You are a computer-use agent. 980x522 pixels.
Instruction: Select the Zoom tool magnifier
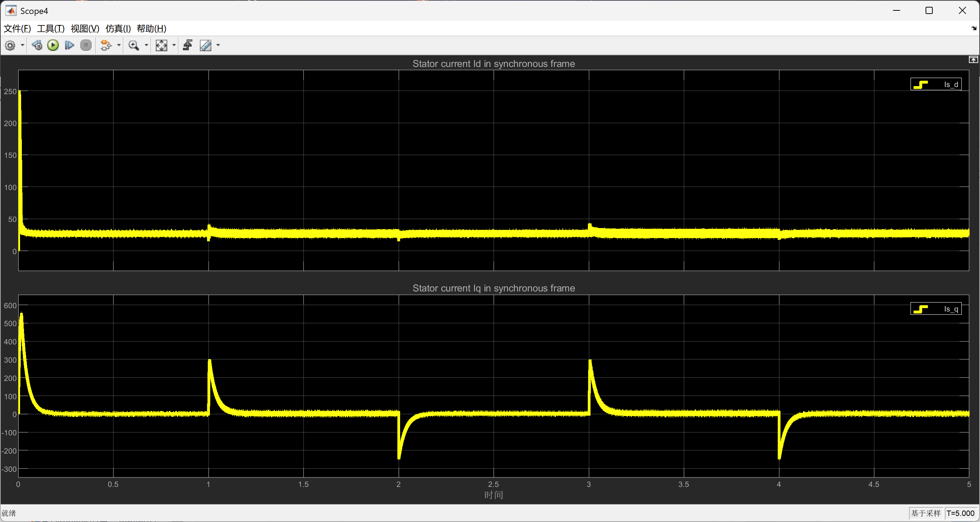134,45
